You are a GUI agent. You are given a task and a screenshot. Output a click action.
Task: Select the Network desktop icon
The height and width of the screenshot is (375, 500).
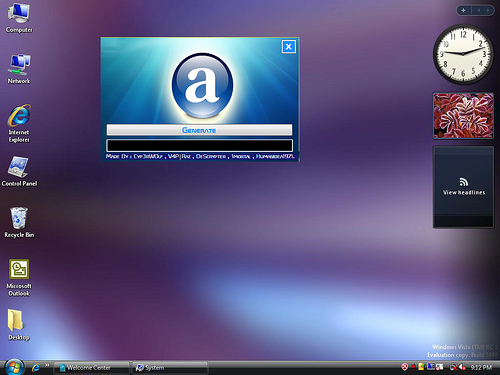(x=19, y=69)
